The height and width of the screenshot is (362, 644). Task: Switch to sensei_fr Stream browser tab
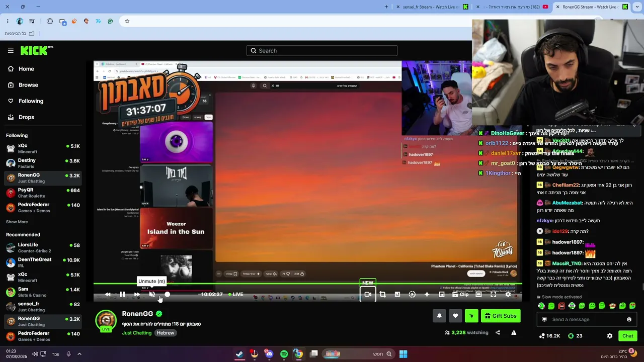(x=432, y=7)
